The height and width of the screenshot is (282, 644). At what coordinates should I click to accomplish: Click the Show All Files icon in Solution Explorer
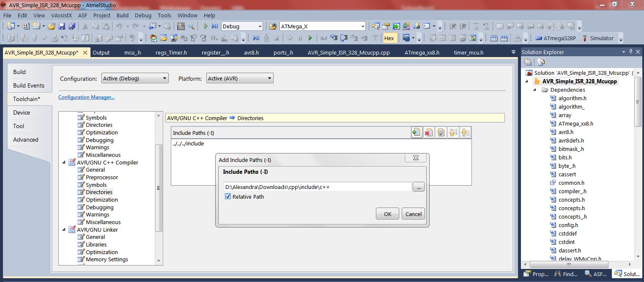click(541, 62)
